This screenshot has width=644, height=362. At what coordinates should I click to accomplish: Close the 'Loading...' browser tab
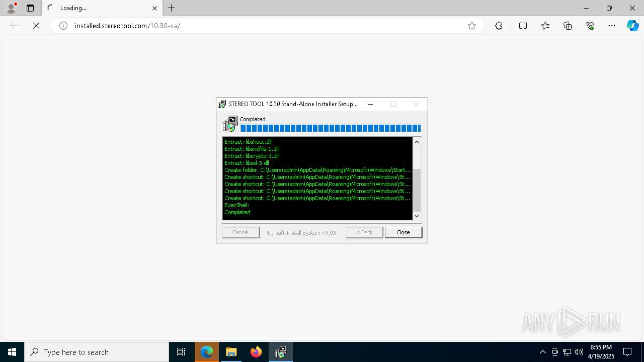click(154, 8)
